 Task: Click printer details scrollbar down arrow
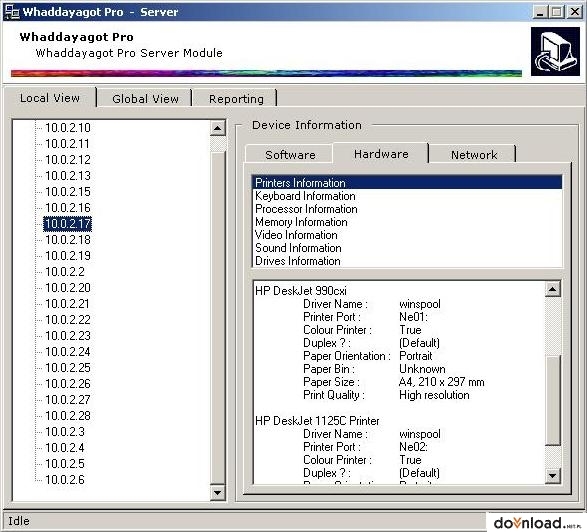pos(553,475)
